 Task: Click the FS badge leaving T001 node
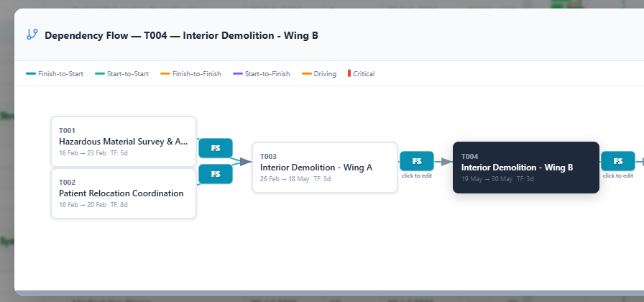tap(216, 148)
